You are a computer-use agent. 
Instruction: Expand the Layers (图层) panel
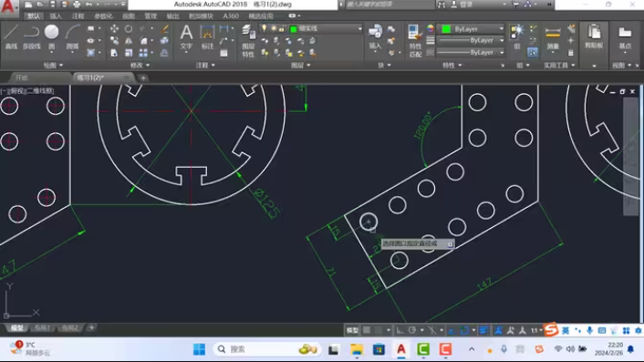(301, 65)
